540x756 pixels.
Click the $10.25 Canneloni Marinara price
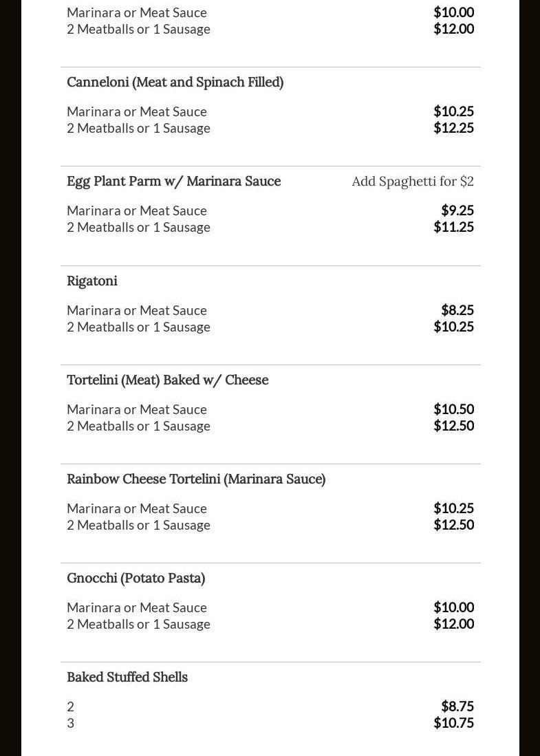tap(453, 111)
